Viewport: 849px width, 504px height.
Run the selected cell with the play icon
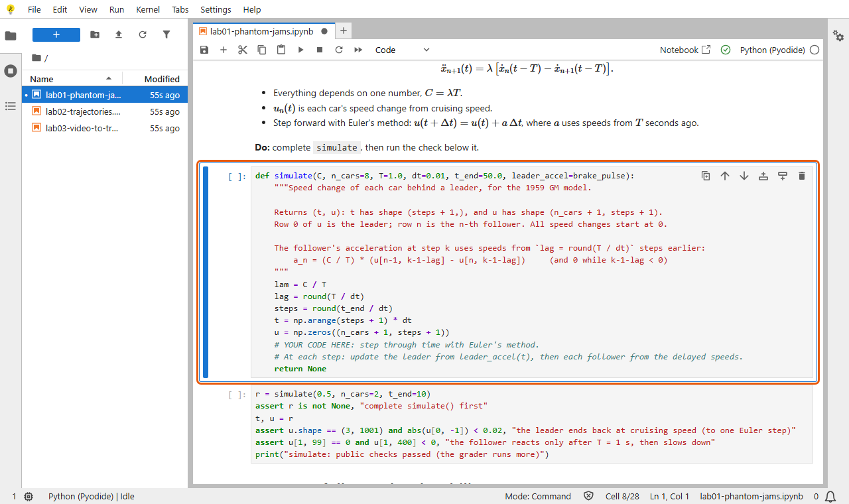300,50
